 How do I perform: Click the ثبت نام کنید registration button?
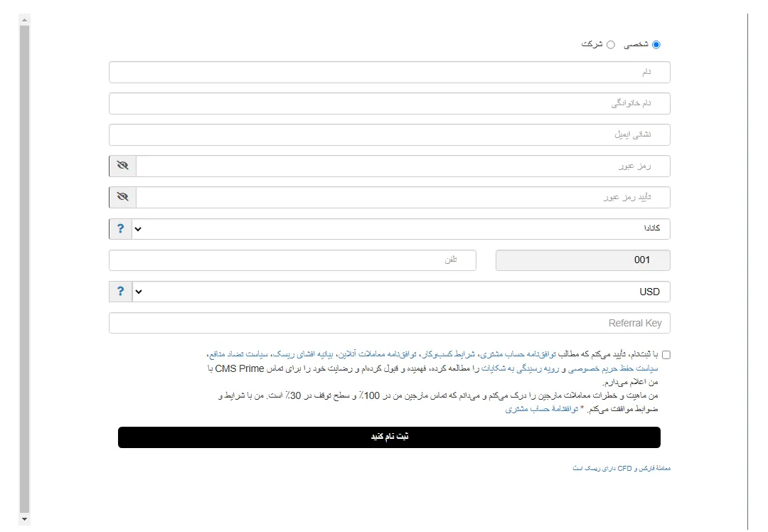pyautogui.click(x=389, y=437)
